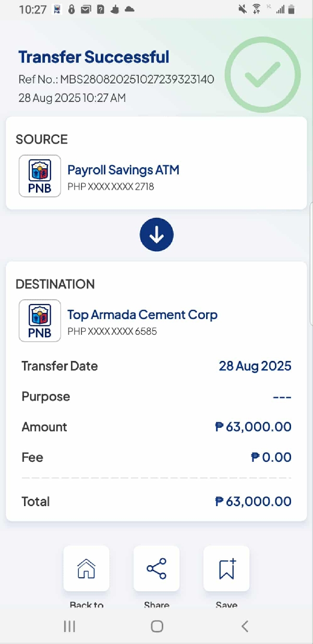Screen dimensions: 313x644
Task: Tap the green success checkmark circle
Action: 263,75
